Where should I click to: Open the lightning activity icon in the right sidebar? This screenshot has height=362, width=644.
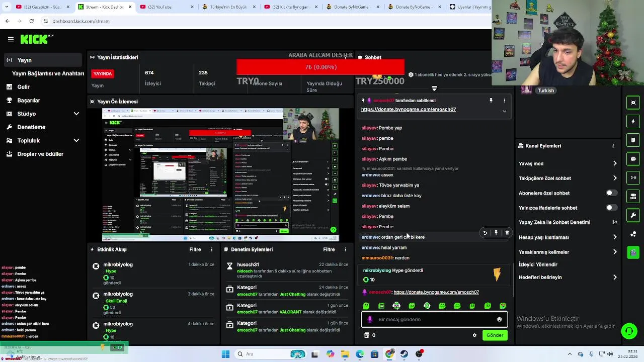tap(633, 121)
